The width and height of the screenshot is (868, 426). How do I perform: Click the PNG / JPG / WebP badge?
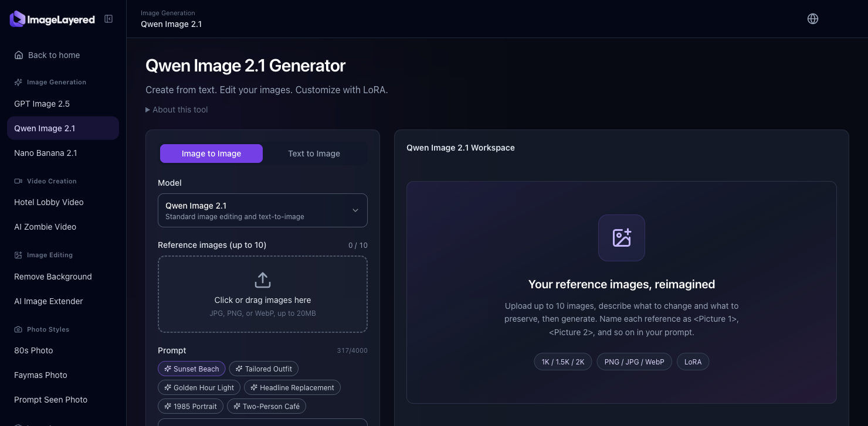[635, 362]
